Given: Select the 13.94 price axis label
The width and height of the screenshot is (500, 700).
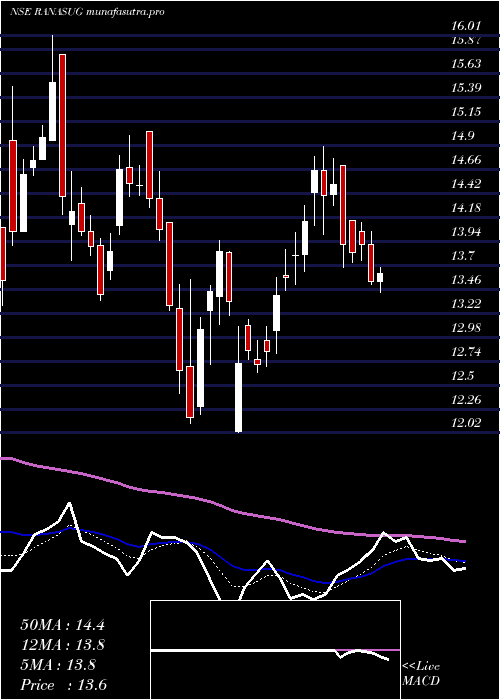Looking at the screenshot, I should [466, 232].
